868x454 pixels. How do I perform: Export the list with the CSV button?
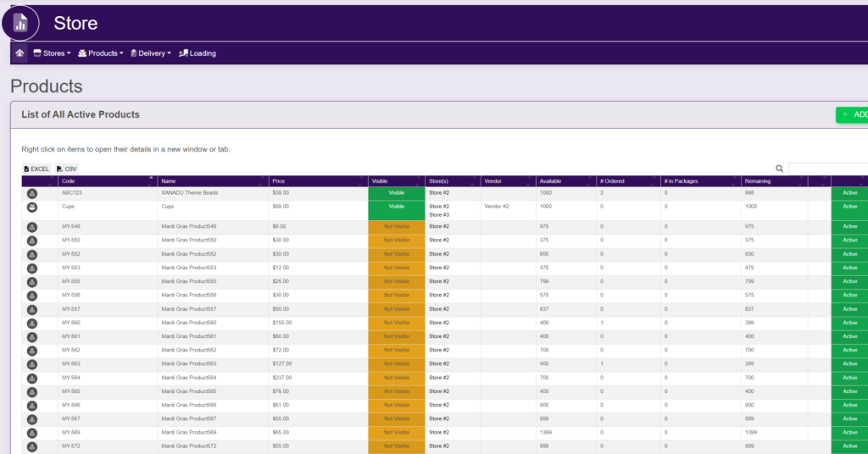click(66, 169)
